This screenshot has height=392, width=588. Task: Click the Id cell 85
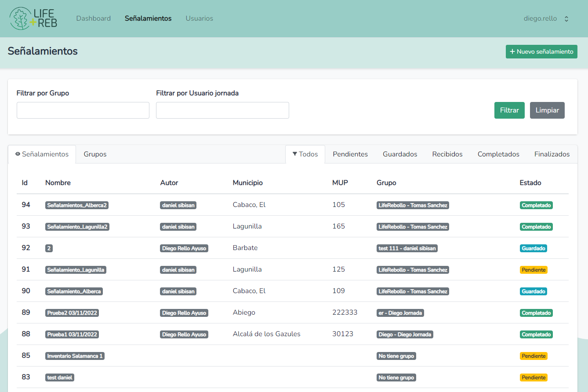(26, 356)
